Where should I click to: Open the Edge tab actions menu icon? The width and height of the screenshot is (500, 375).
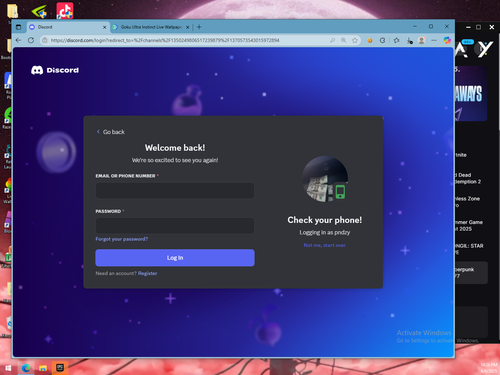(19, 27)
